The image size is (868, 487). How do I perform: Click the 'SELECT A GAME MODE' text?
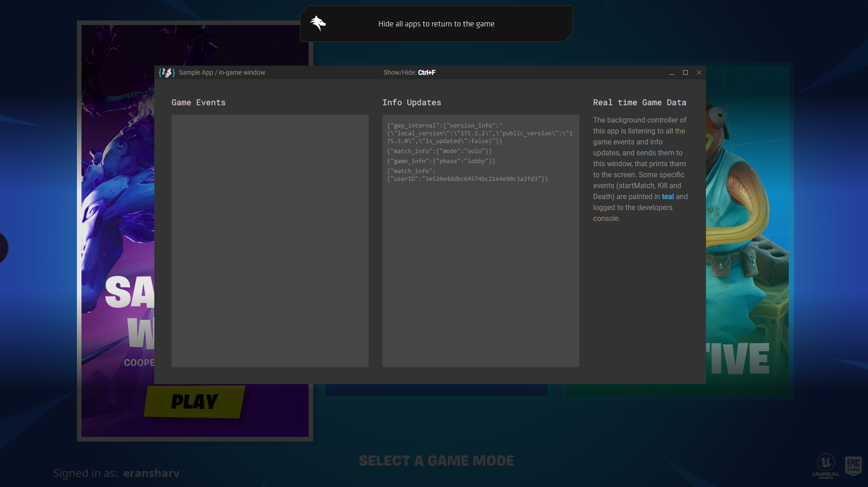(436, 461)
